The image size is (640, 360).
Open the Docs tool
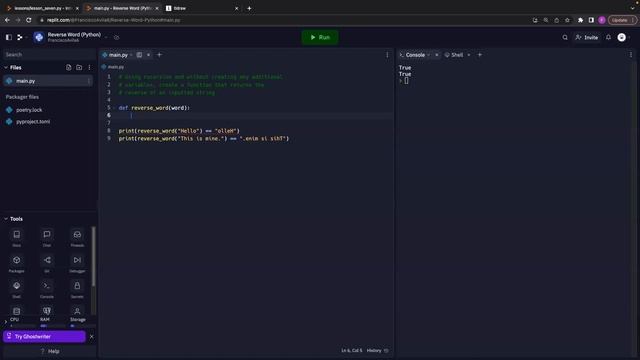16,238
